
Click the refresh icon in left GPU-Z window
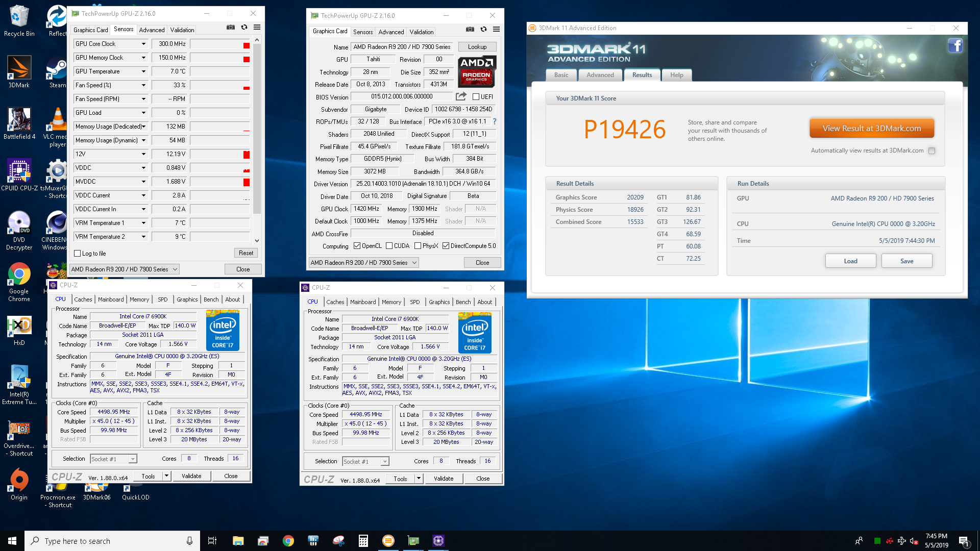pyautogui.click(x=244, y=28)
